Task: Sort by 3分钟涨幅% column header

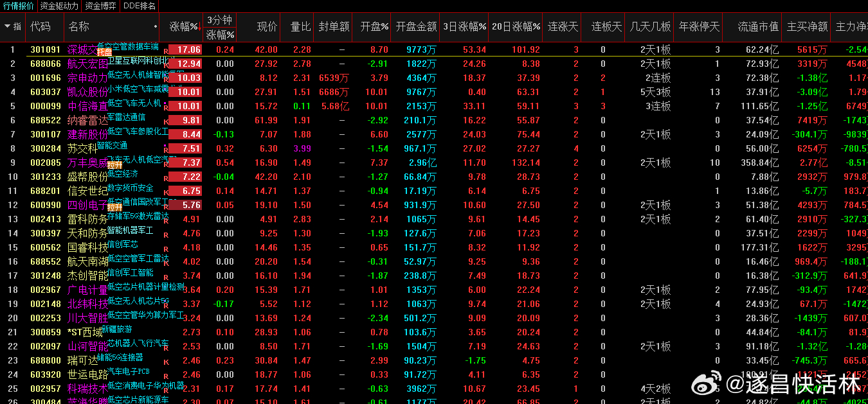Action: (x=220, y=27)
